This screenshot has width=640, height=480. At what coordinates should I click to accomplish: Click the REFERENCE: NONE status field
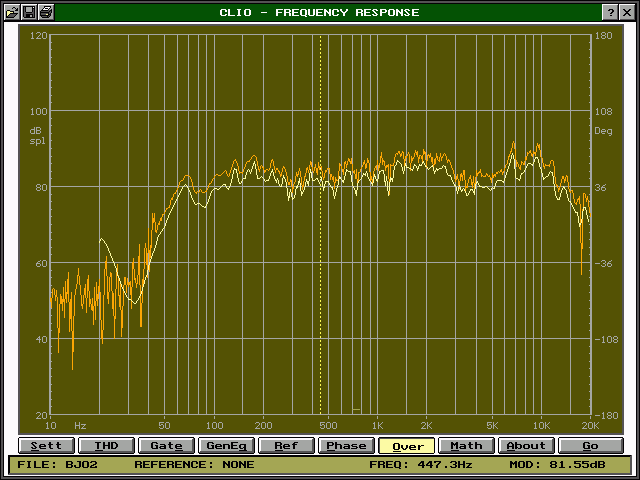pos(194,465)
